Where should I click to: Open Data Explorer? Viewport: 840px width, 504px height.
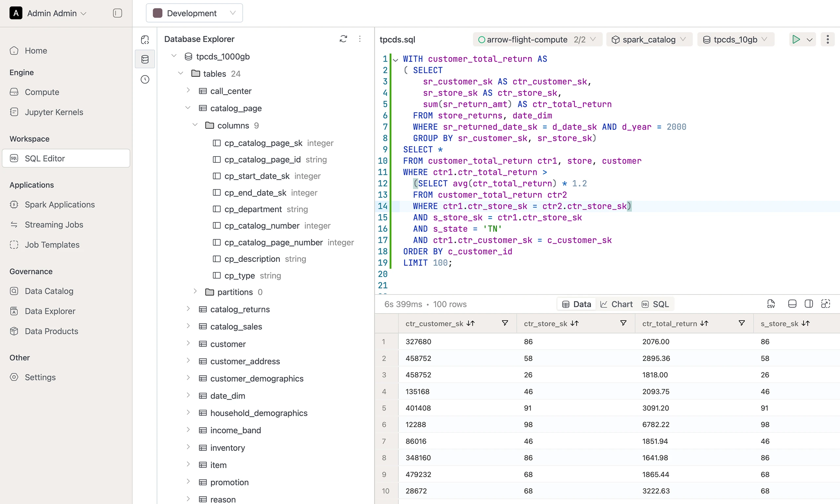click(50, 311)
